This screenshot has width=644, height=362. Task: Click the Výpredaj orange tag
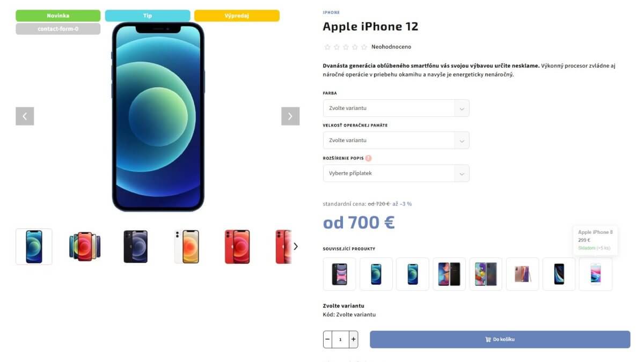point(237,16)
